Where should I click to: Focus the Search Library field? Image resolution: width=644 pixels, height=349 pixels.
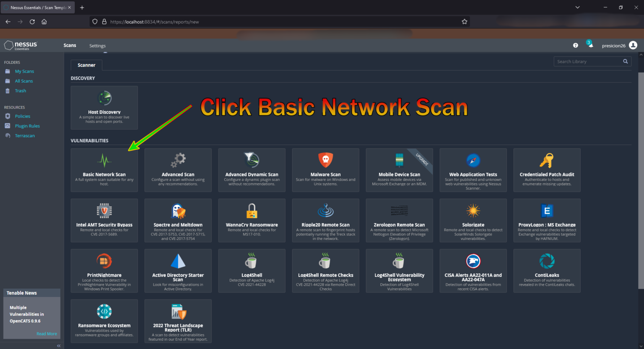592,62
